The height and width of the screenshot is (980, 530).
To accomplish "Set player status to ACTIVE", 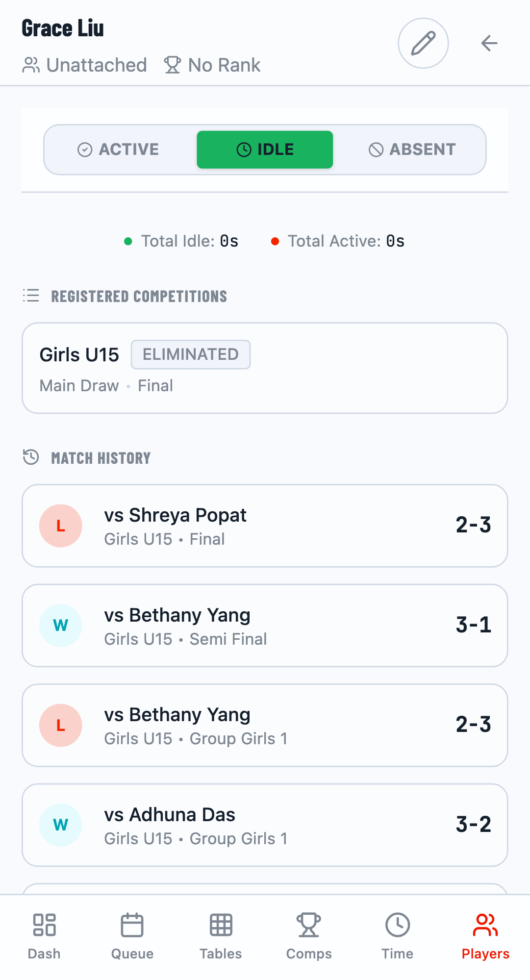I will [x=118, y=150].
